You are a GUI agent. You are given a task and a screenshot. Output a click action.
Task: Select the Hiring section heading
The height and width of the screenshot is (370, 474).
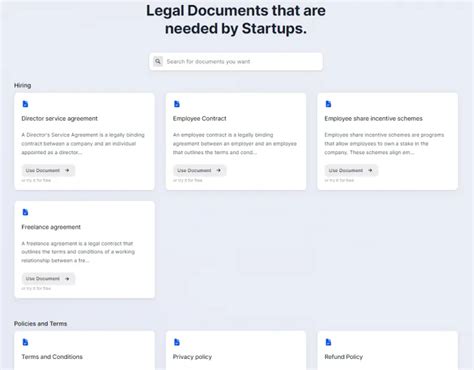[23, 85]
